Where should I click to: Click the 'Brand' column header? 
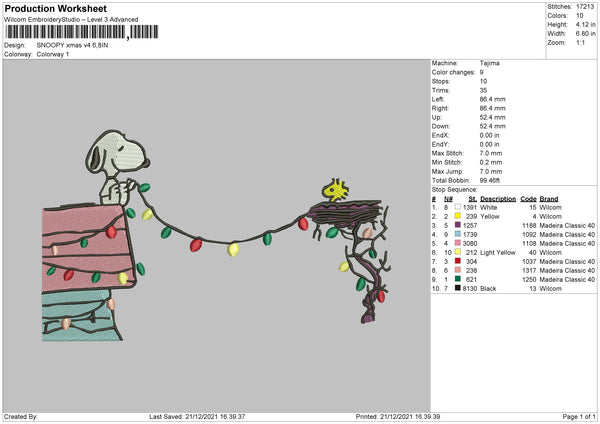click(549, 199)
